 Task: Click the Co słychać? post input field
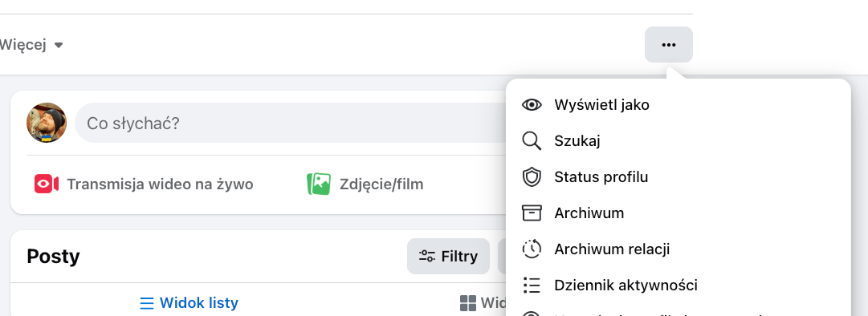coord(291,123)
